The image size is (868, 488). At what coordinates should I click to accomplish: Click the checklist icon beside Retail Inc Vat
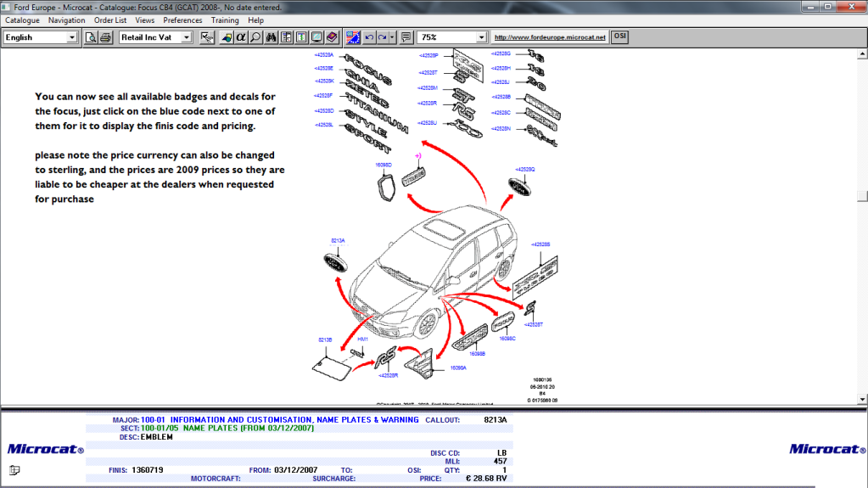point(207,37)
